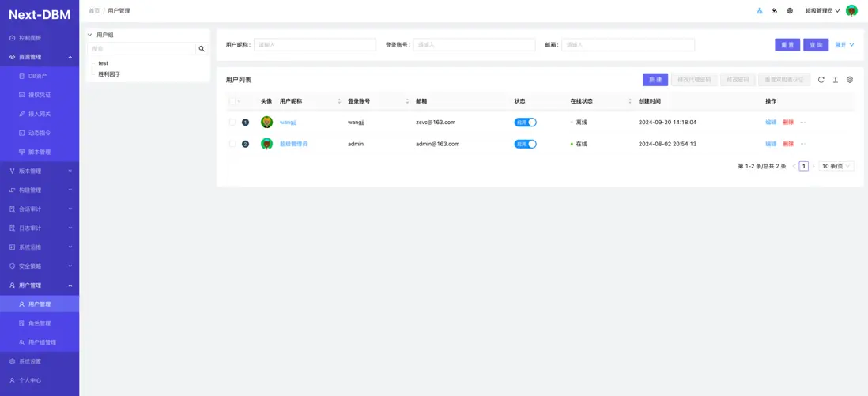Image resolution: width=868 pixels, height=396 pixels.
Task: Expand the 安全策略 sidebar section
Action: coord(40,266)
